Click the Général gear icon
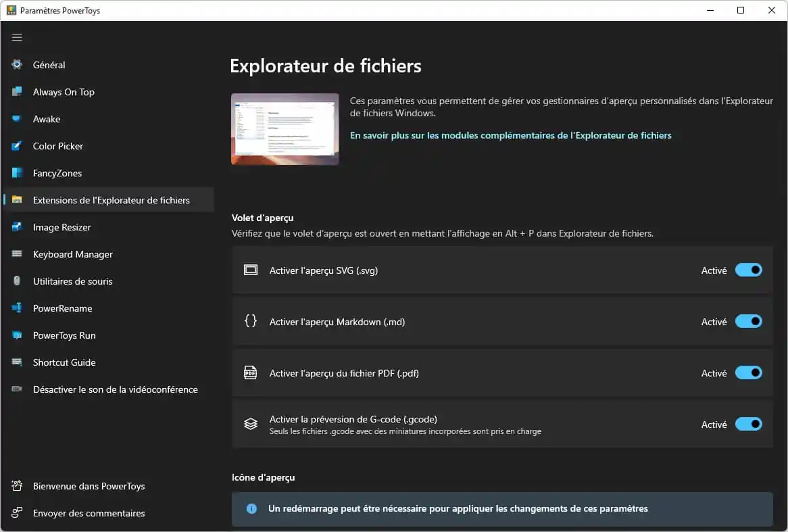Viewport: 788px width, 532px height. coord(17,64)
